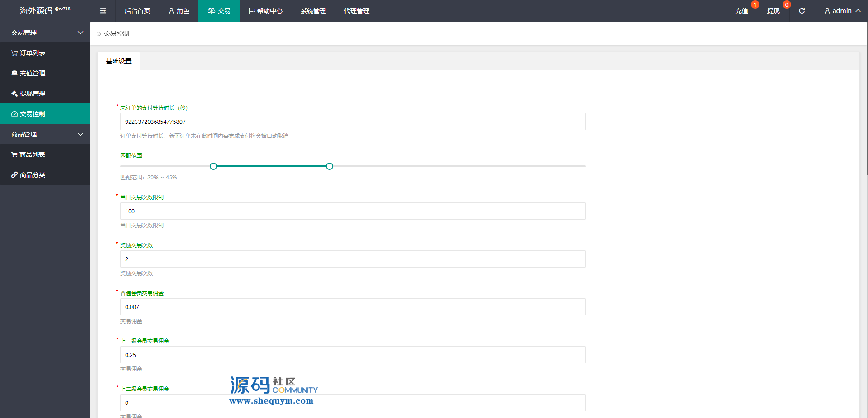868x418 pixels.
Task: Collapse the 交易管理 sidebar group
Action: tap(45, 33)
